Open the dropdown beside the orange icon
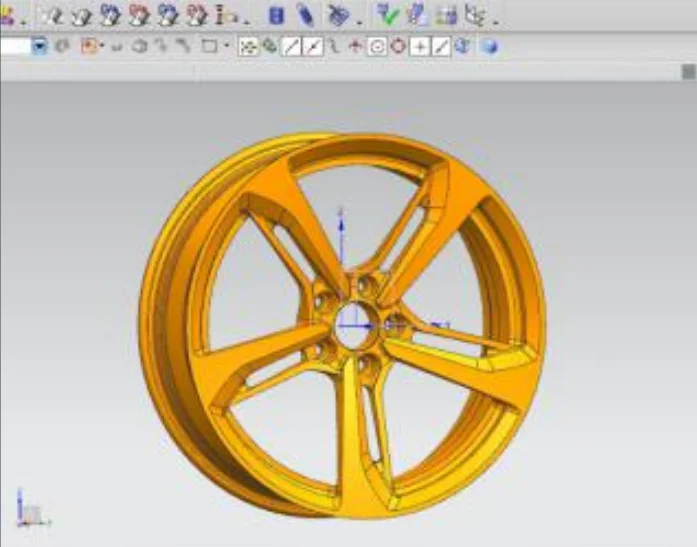The height and width of the screenshot is (547, 697). [x=101, y=46]
